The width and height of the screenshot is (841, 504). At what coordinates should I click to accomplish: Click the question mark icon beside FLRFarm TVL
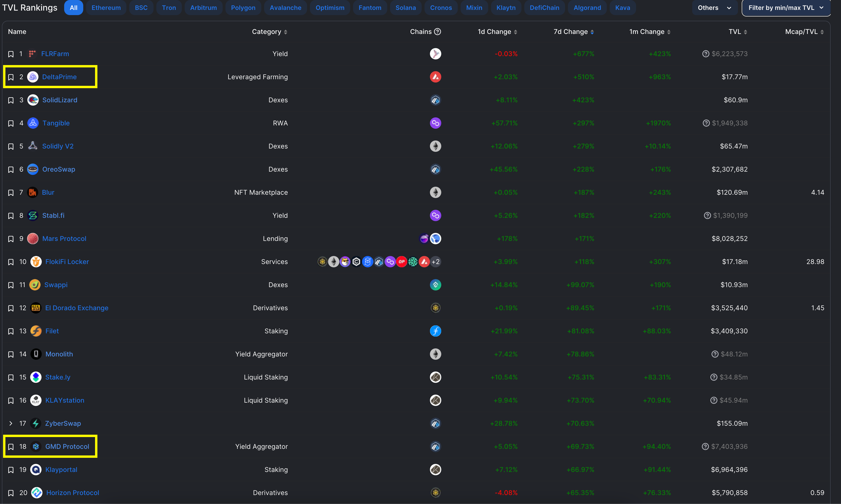coord(705,54)
